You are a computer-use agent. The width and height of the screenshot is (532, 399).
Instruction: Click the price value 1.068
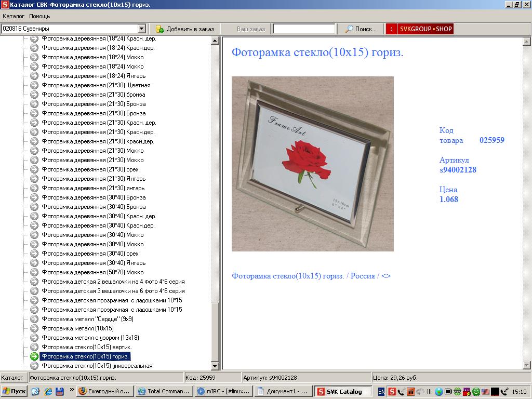tap(448, 199)
